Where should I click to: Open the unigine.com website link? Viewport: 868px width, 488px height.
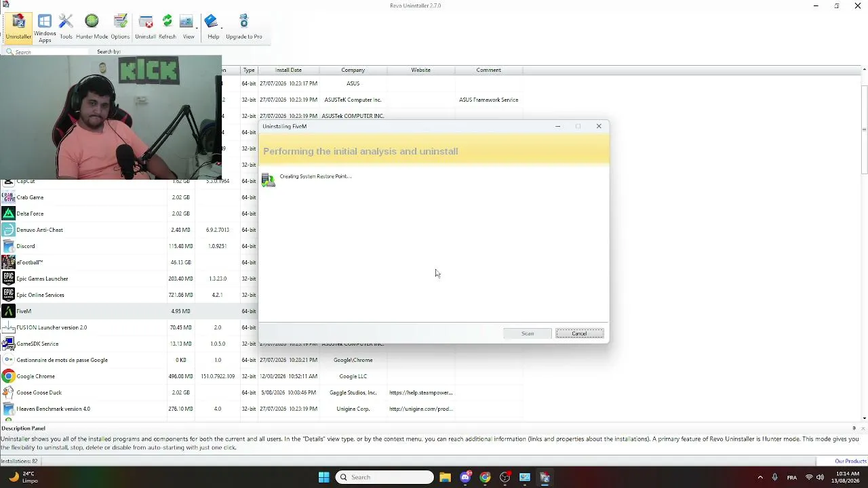(420, 409)
